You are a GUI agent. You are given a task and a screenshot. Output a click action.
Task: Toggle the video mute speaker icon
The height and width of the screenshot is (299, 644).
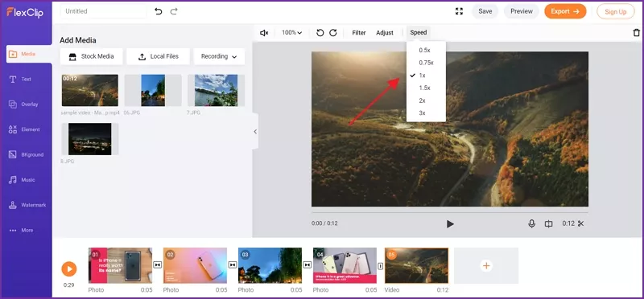(264, 33)
